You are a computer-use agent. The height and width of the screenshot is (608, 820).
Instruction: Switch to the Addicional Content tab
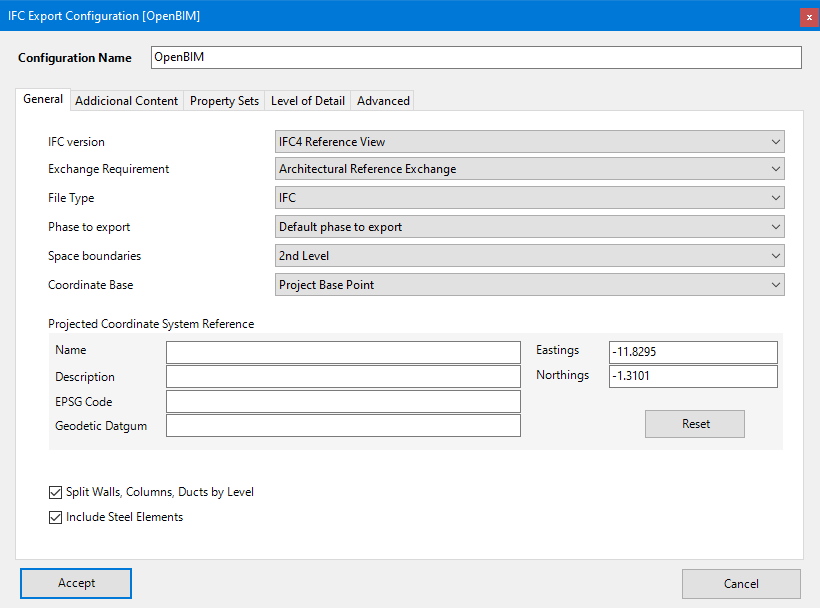click(x=126, y=101)
